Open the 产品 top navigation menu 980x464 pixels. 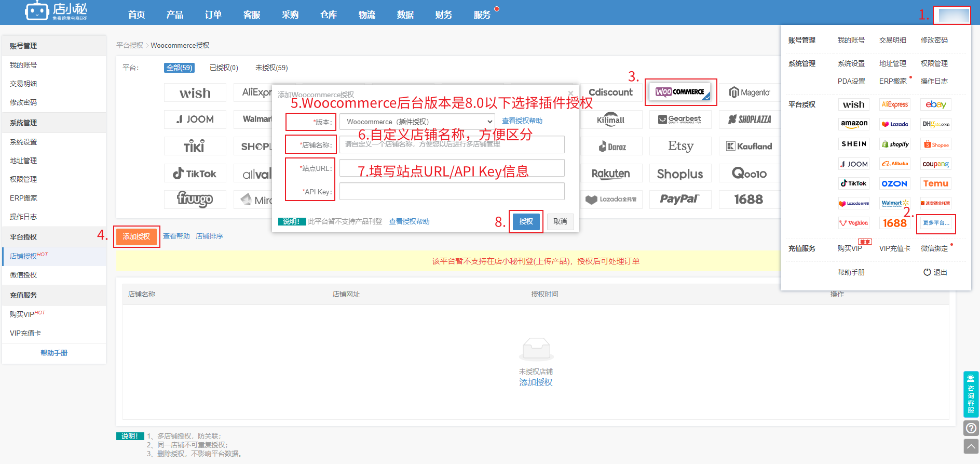coord(175,15)
